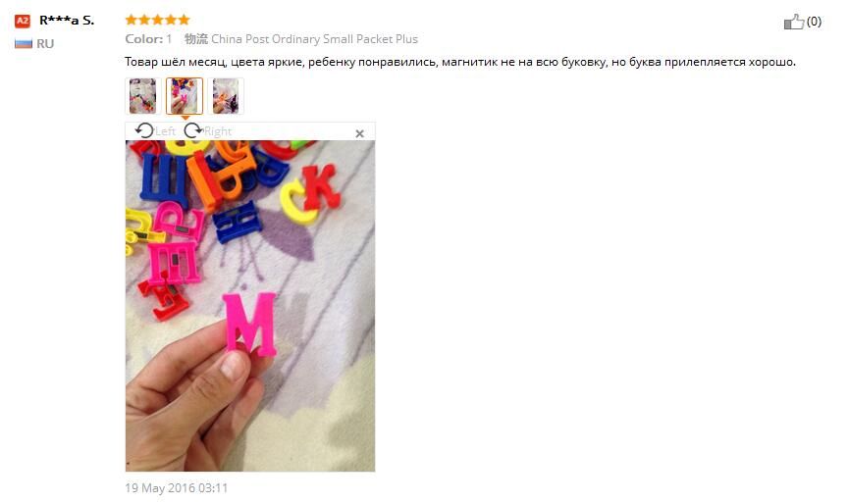848x504 pixels.
Task: Click the RU country label
Action: (45, 44)
